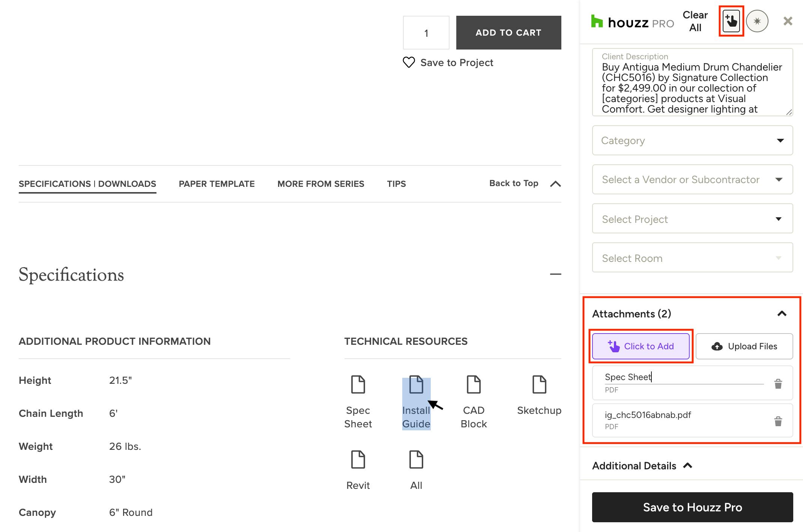
Task: Collapse the Specifications section minus icon
Action: point(555,274)
